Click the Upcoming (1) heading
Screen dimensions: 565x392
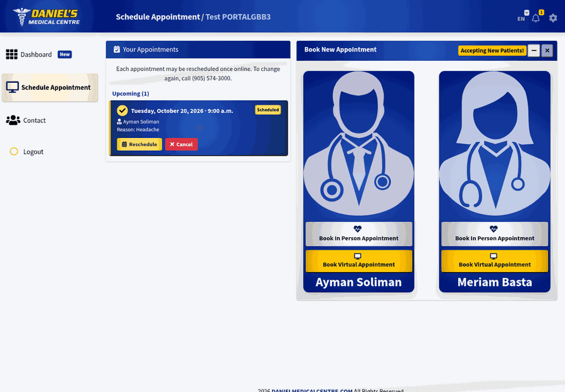pyautogui.click(x=131, y=93)
